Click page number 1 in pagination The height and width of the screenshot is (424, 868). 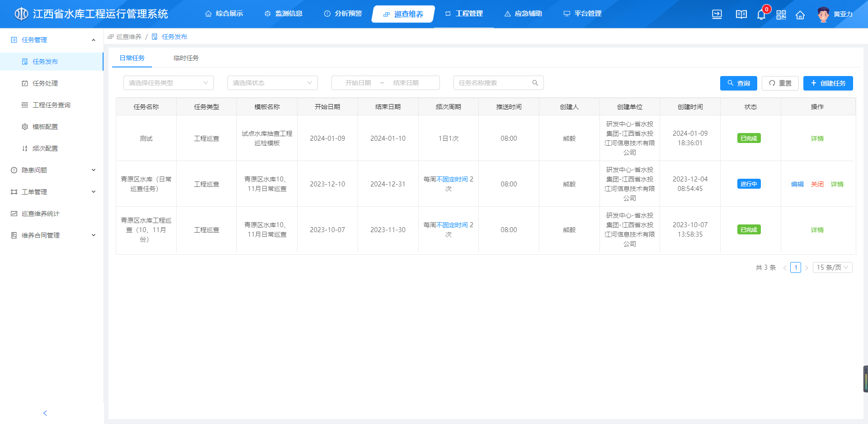pos(796,267)
